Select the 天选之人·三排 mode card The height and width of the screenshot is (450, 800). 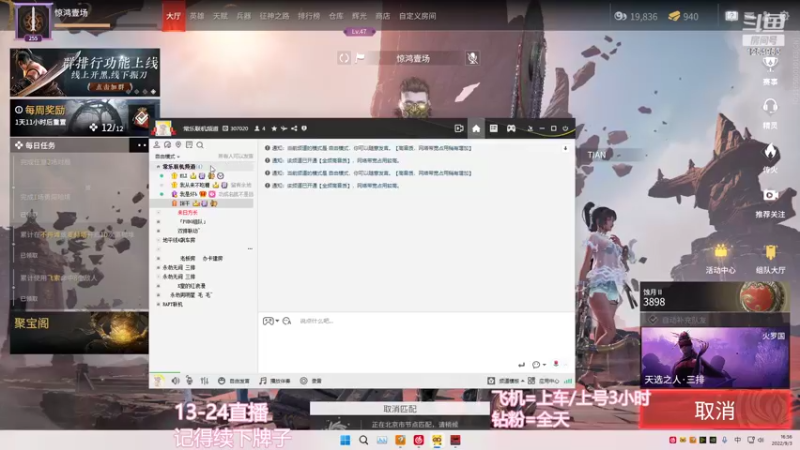click(715, 358)
